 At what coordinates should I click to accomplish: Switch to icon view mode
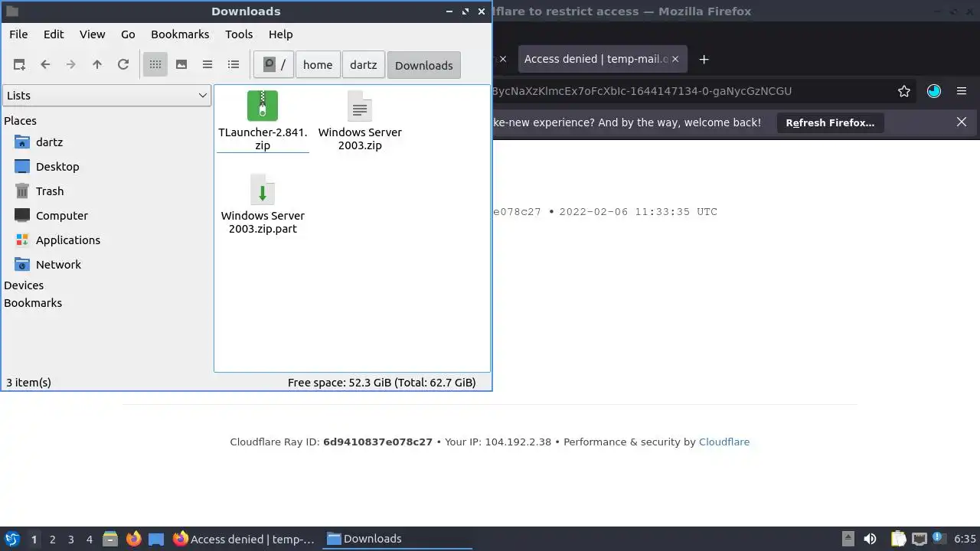155,65
